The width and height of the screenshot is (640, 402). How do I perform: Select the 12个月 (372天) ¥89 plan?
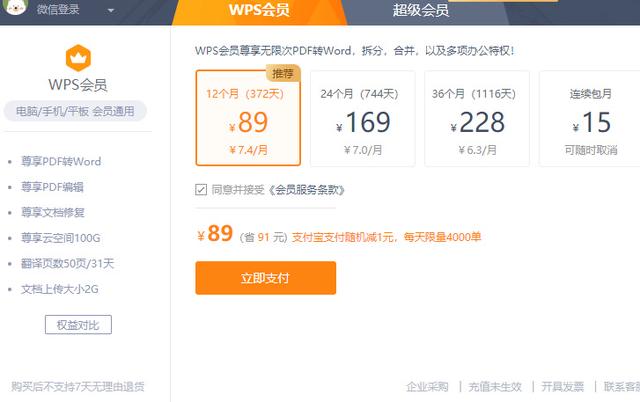point(248,118)
